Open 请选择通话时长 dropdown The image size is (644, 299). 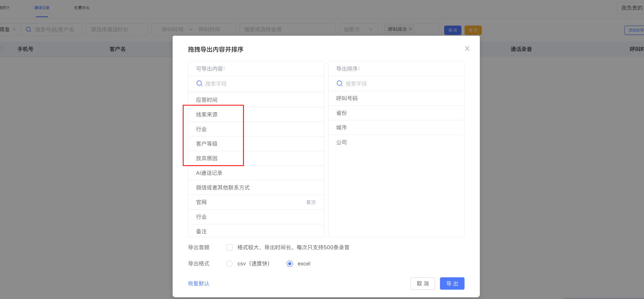tap(116, 29)
